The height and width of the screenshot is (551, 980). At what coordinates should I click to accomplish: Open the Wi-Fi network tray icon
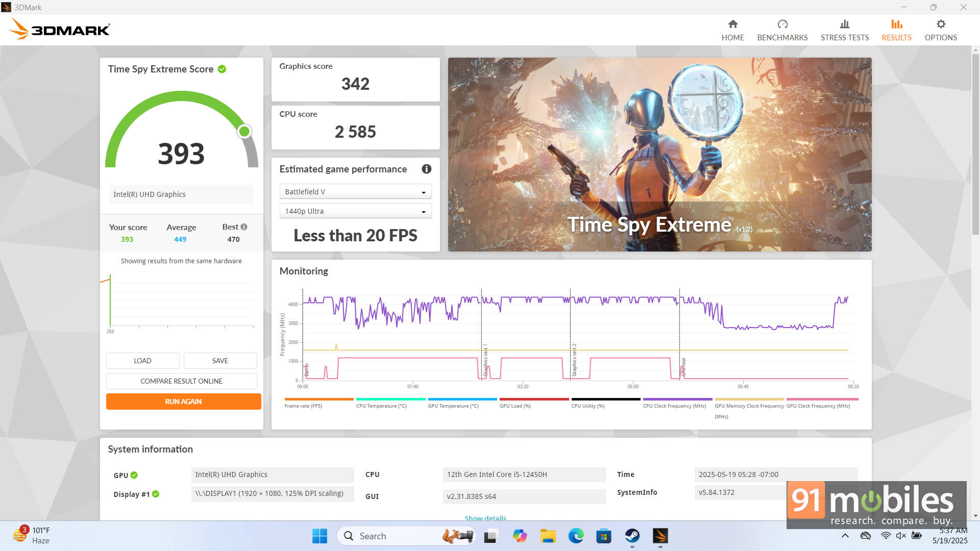click(x=886, y=536)
